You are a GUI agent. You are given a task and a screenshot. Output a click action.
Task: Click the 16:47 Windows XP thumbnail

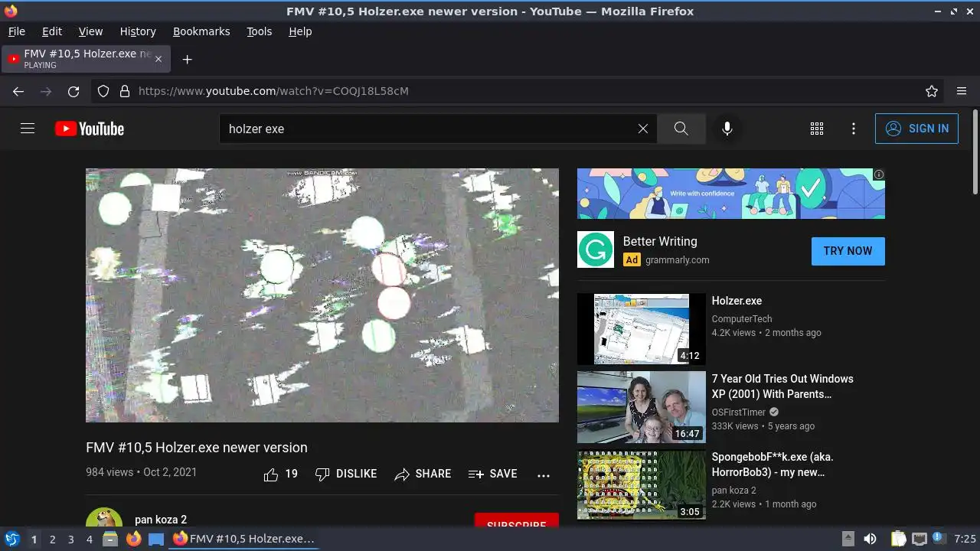(x=642, y=407)
